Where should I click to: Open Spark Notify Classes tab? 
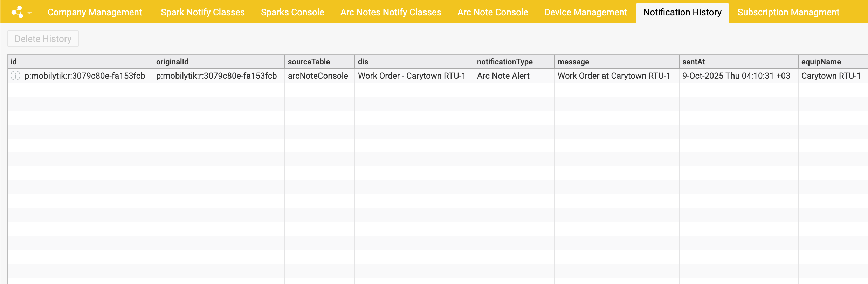pyautogui.click(x=202, y=12)
